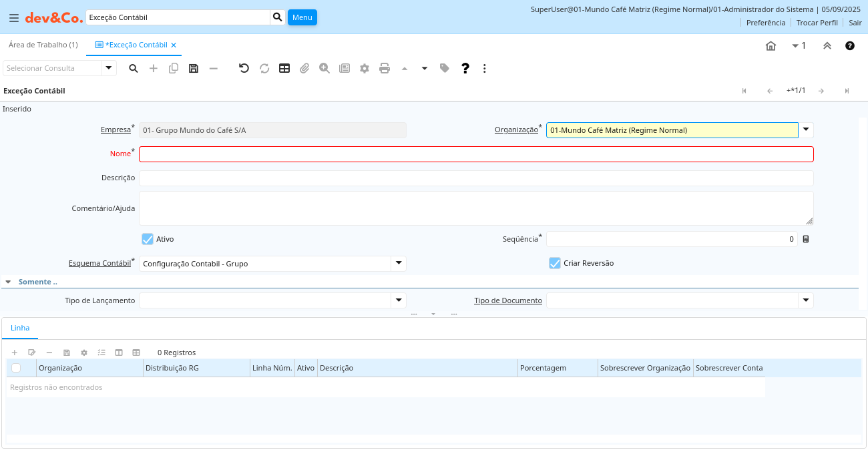Toggle the Criar Reversão checkbox
The height and width of the screenshot is (450, 868).
click(x=555, y=263)
